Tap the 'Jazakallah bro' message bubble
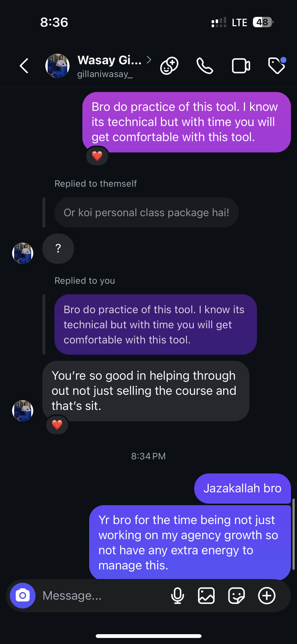 click(x=242, y=488)
